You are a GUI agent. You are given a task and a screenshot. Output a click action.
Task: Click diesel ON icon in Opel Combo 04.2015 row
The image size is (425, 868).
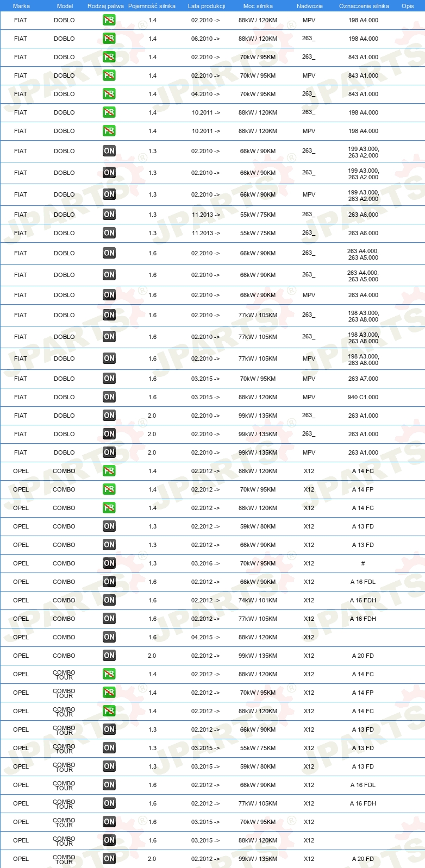point(109,637)
